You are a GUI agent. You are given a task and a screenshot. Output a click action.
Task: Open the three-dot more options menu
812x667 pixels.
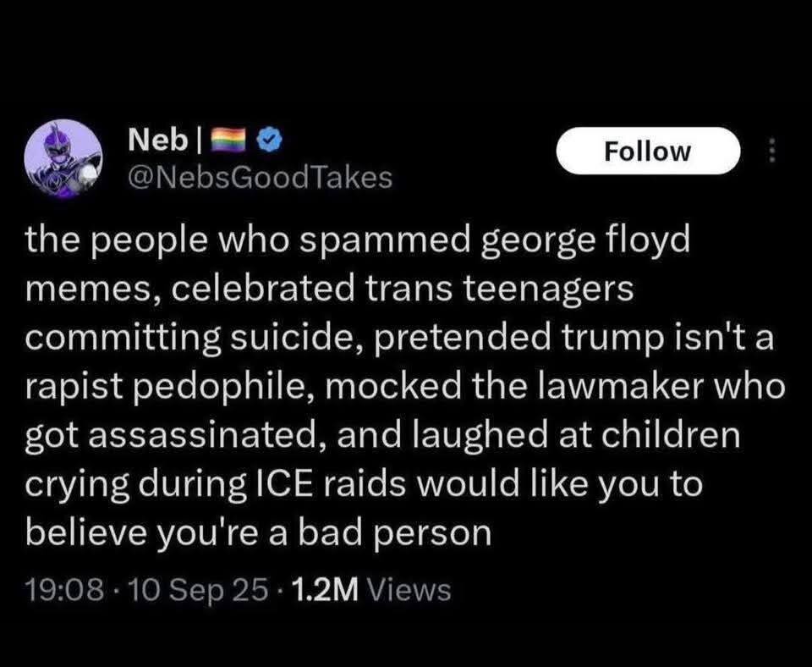[771, 150]
